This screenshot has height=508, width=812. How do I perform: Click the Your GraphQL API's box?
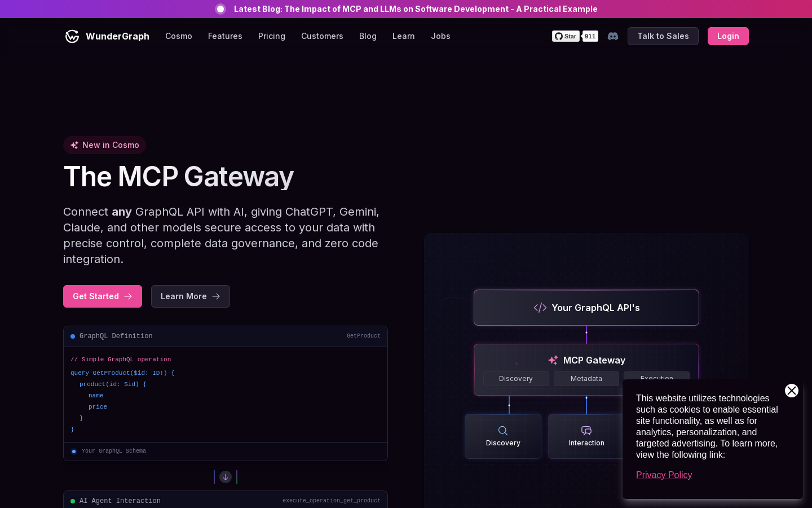(586, 308)
